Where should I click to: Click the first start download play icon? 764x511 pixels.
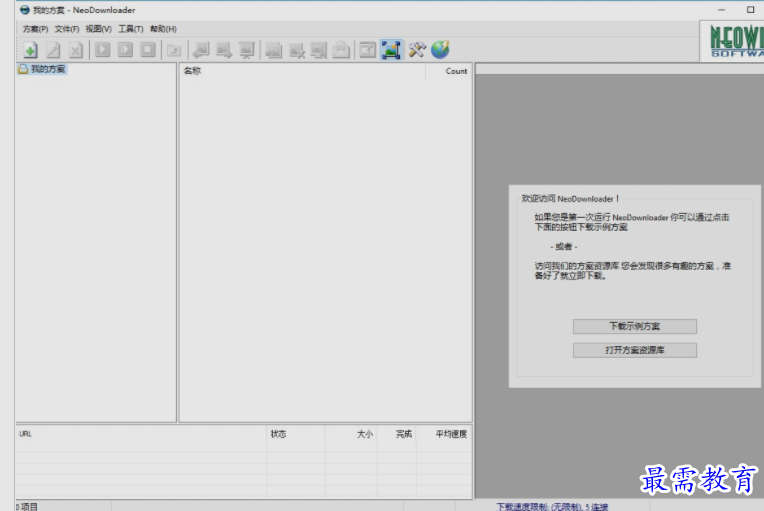click(x=103, y=49)
